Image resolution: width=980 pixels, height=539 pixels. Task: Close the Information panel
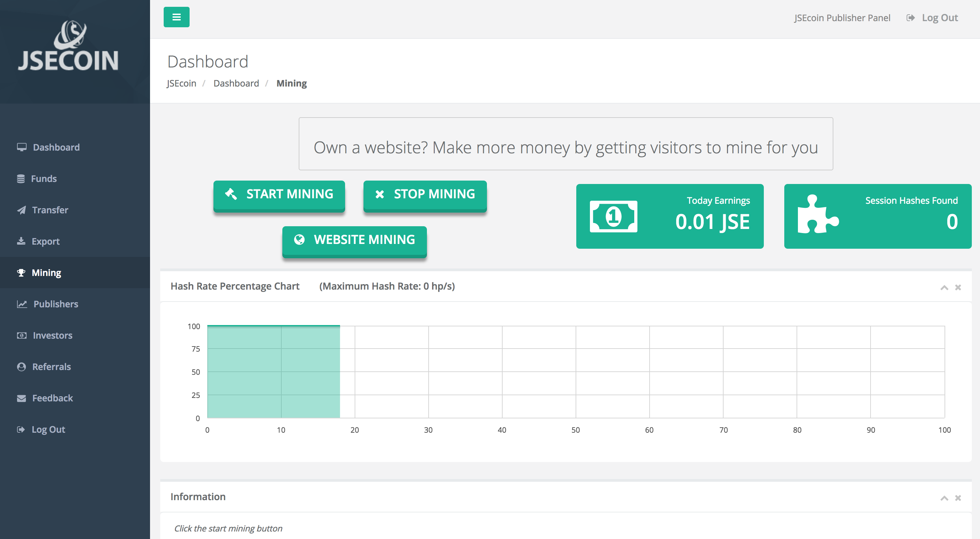click(x=958, y=498)
